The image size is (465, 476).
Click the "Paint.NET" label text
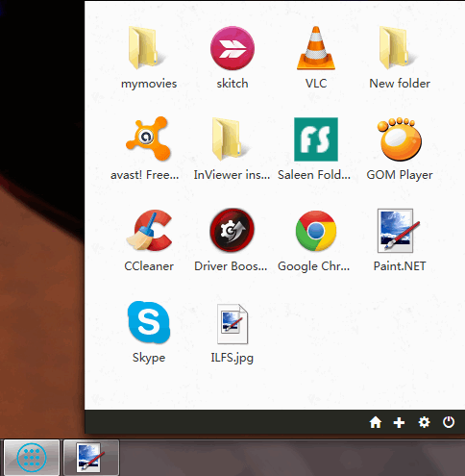click(400, 266)
